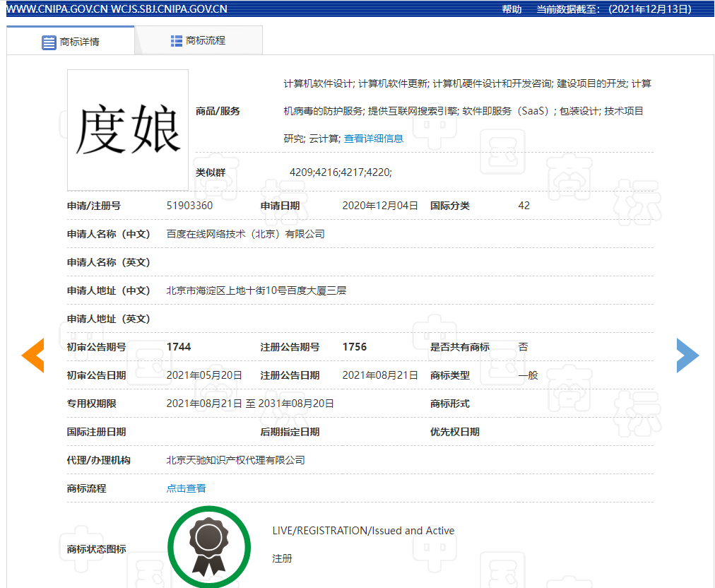Image resolution: width=715 pixels, height=588 pixels.
Task: Select shared trademark value 否
Action: tap(523, 347)
